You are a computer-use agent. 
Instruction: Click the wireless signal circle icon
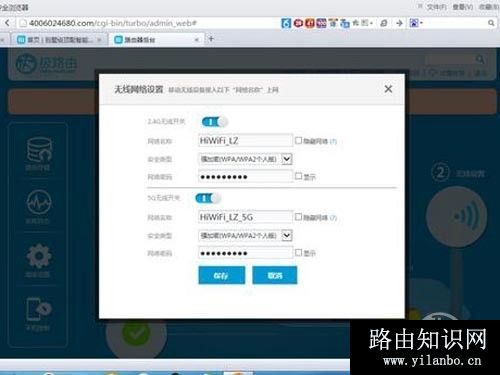click(456, 217)
